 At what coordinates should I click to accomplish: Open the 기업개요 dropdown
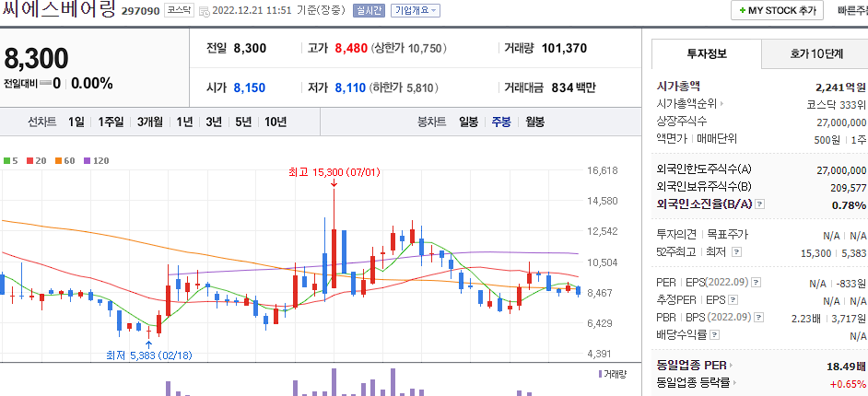pos(416,10)
